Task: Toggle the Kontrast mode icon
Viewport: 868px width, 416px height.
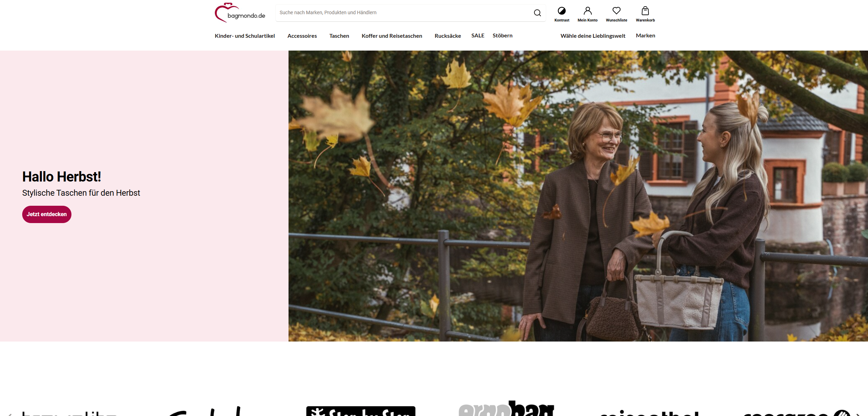Action: coord(561,11)
